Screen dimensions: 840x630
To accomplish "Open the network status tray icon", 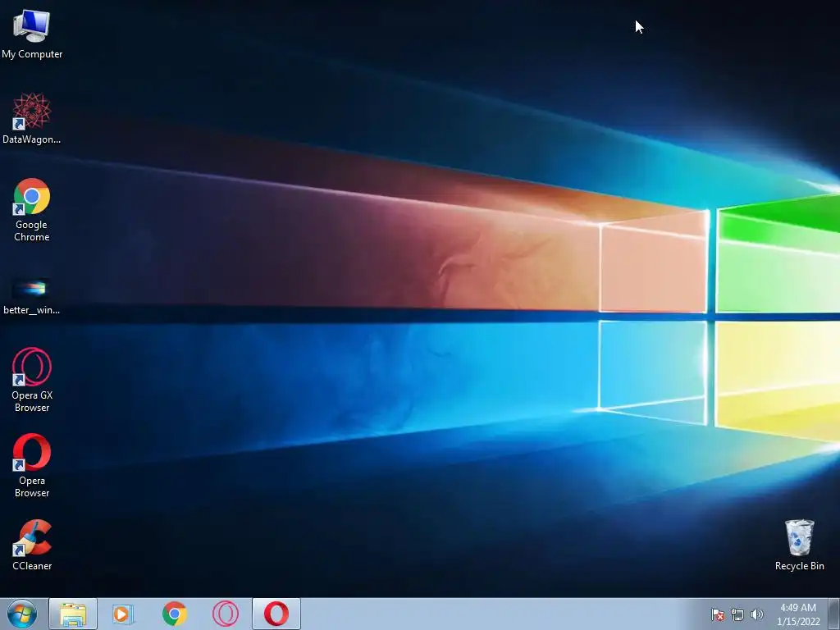I will (x=737, y=614).
